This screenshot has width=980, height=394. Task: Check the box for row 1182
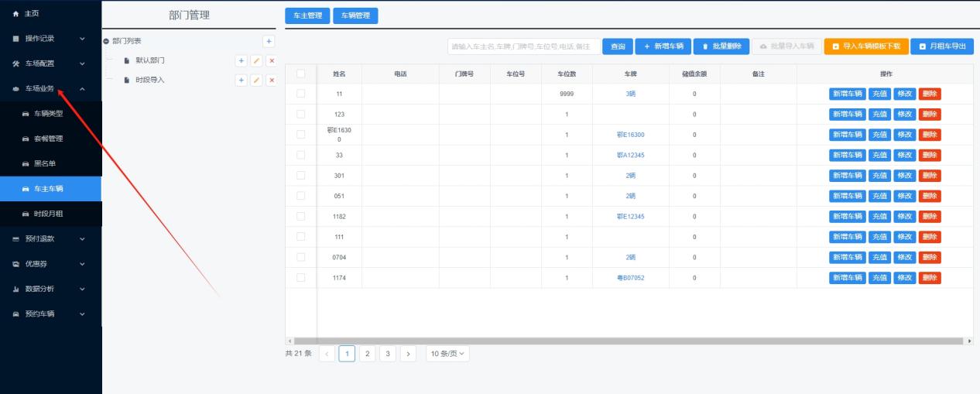point(300,216)
